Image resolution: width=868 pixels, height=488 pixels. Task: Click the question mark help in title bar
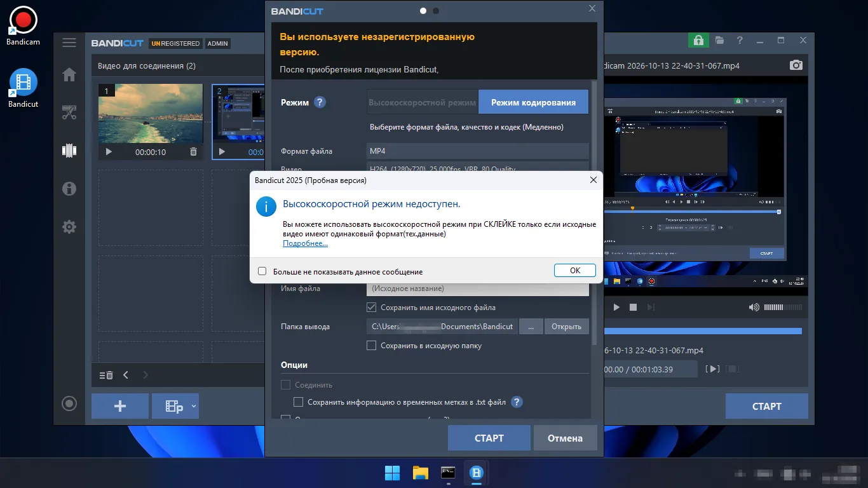pos(740,40)
